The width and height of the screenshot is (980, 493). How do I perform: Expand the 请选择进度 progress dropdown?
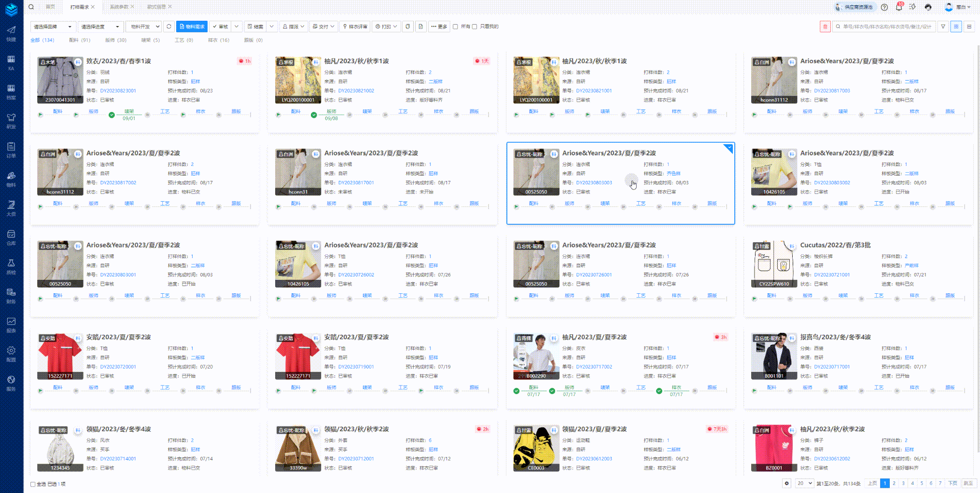pyautogui.click(x=100, y=27)
